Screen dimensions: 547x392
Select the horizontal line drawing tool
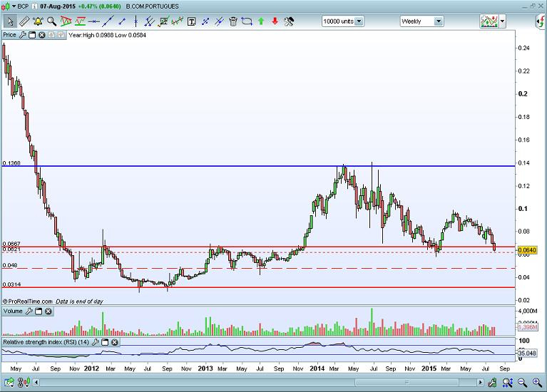(x=94, y=21)
